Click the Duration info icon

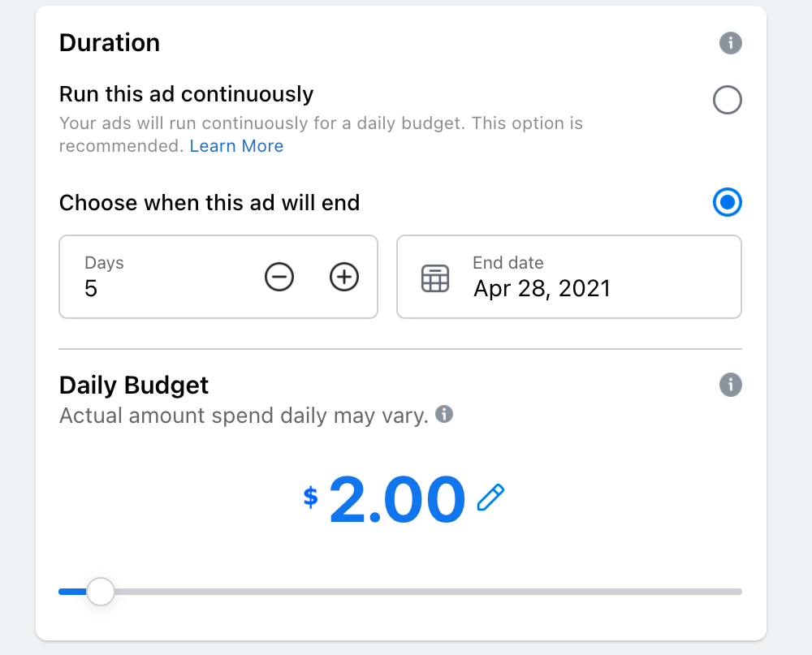click(731, 43)
